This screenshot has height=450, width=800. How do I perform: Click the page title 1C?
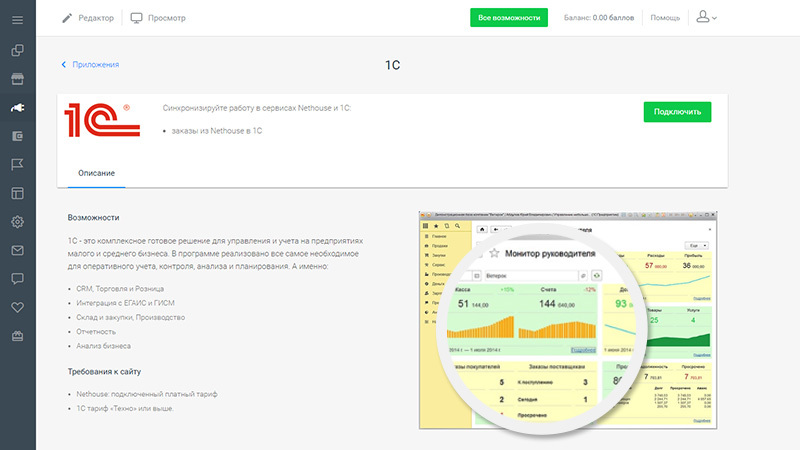coord(392,65)
